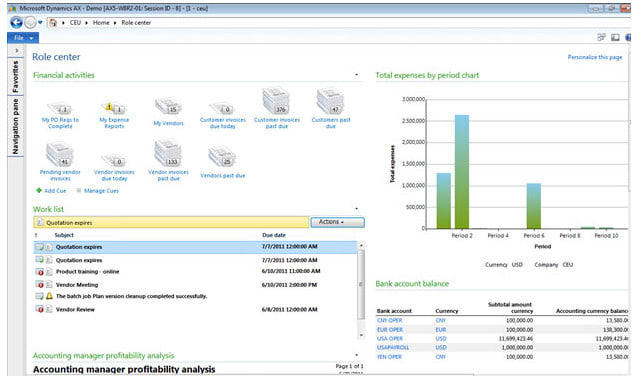Select Home in the breadcrumb path
Viewport: 641px width, 379px height.
[x=101, y=22]
